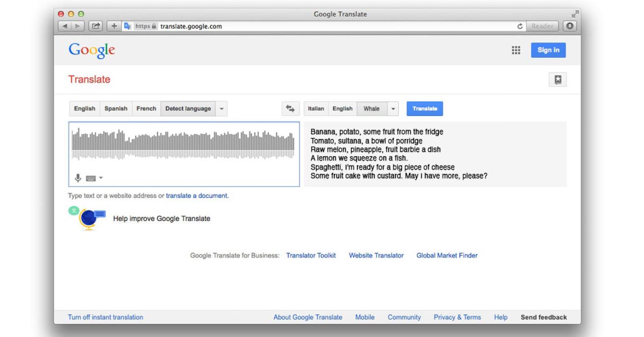Select Spanish as source language
Viewport: 644px width, 337px height.
(116, 109)
